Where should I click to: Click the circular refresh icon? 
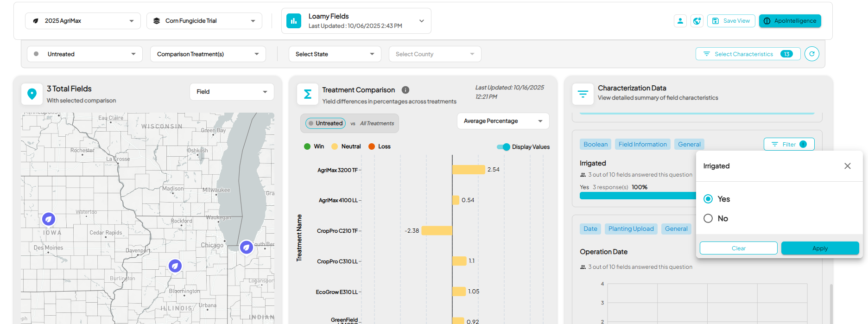point(811,54)
